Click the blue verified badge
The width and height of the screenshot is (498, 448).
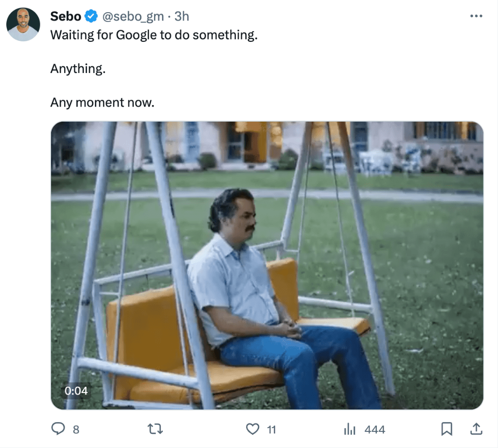click(x=91, y=16)
